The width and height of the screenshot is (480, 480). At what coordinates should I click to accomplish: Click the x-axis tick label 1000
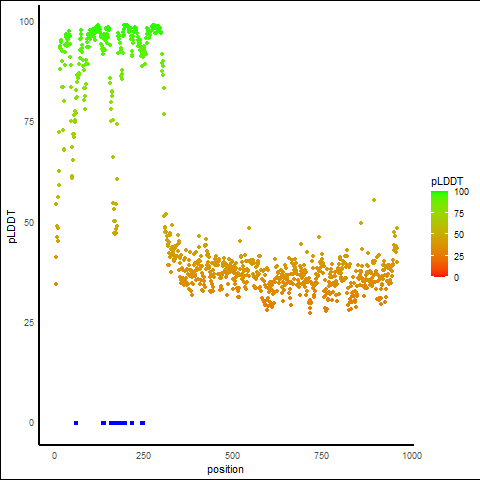point(412,456)
